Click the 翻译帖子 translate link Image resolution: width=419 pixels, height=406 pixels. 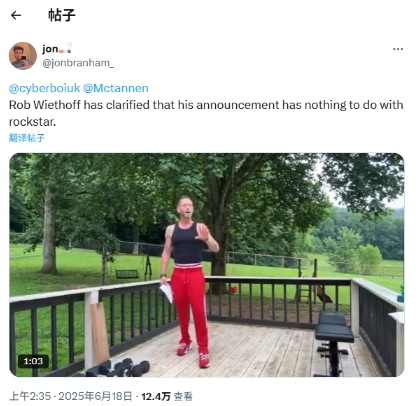[x=27, y=138]
